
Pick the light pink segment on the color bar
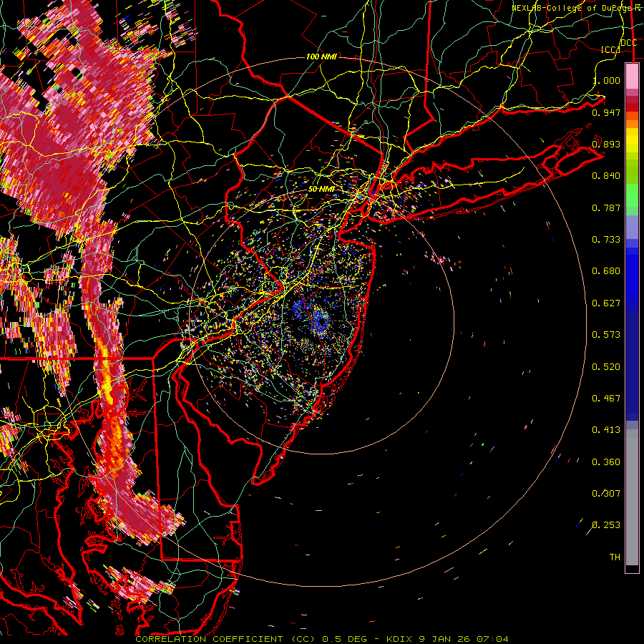[x=632, y=77]
